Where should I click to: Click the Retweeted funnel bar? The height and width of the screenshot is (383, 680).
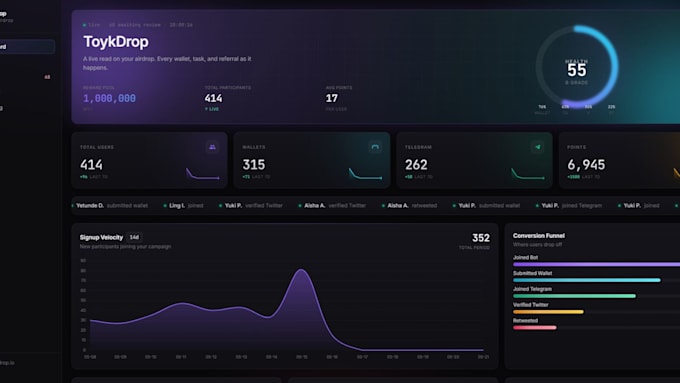pyautogui.click(x=535, y=327)
